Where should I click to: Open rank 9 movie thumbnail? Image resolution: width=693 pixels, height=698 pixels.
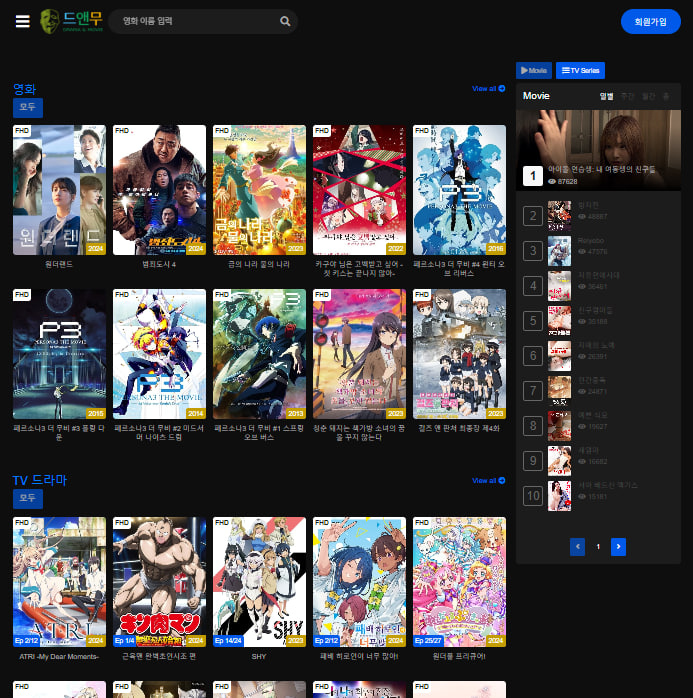pyautogui.click(x=559, y=461)
